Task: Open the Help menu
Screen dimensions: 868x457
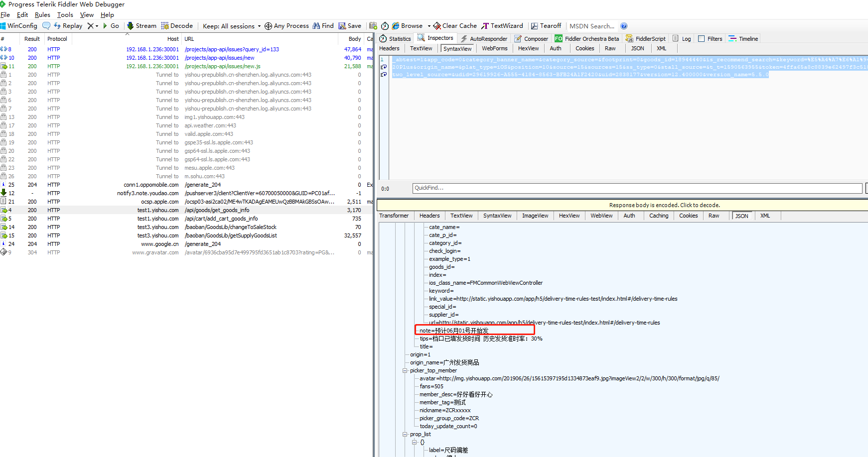Action: [x=107, y=15]
